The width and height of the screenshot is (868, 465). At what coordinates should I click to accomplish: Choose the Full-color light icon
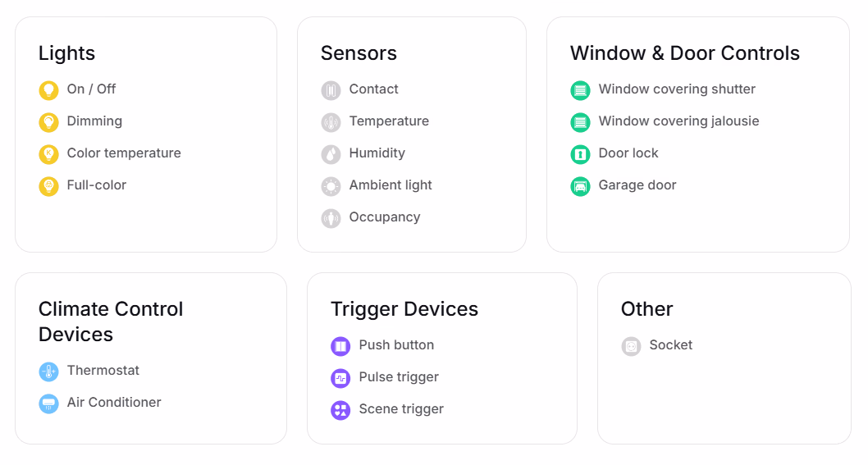point(48,186)
